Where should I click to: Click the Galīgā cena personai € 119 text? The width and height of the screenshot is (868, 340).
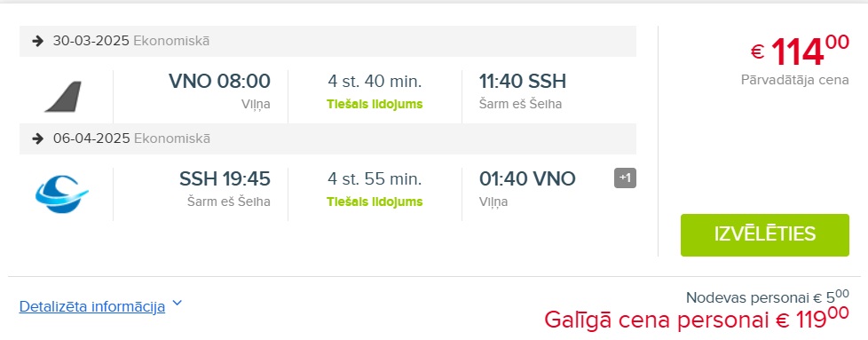(697, 319)
